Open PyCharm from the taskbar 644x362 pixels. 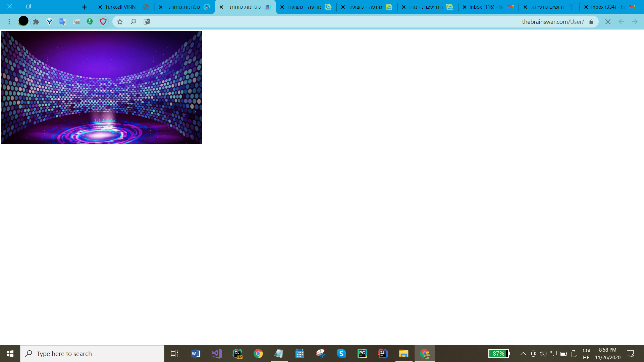click(x=362, y=353)
